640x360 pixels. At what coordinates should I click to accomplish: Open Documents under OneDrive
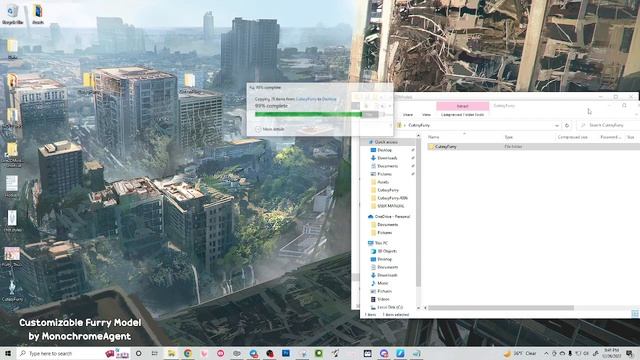tap(387, 225)
